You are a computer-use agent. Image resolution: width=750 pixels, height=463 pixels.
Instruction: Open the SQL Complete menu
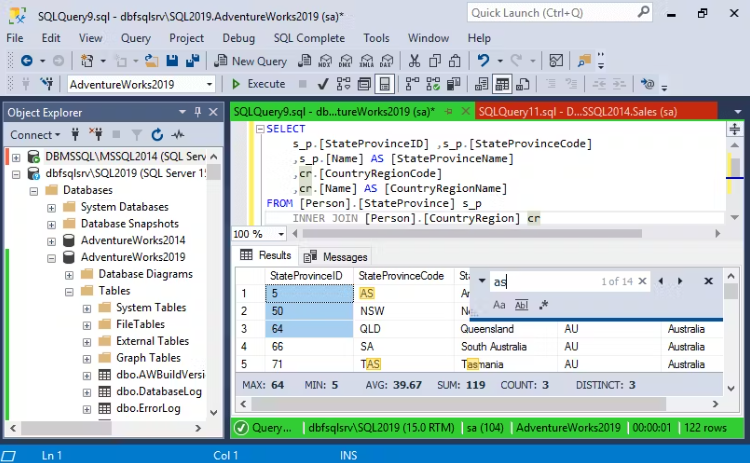309,38
